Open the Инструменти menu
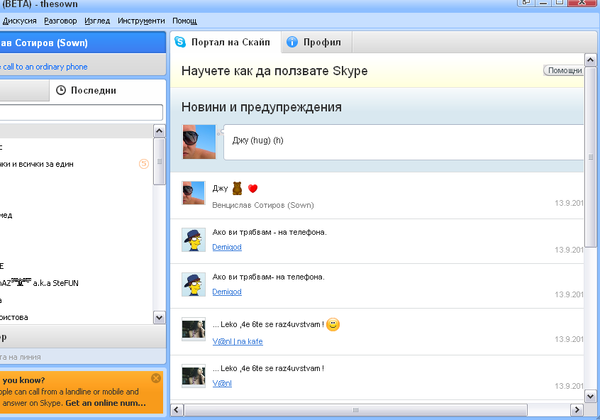 141,21
